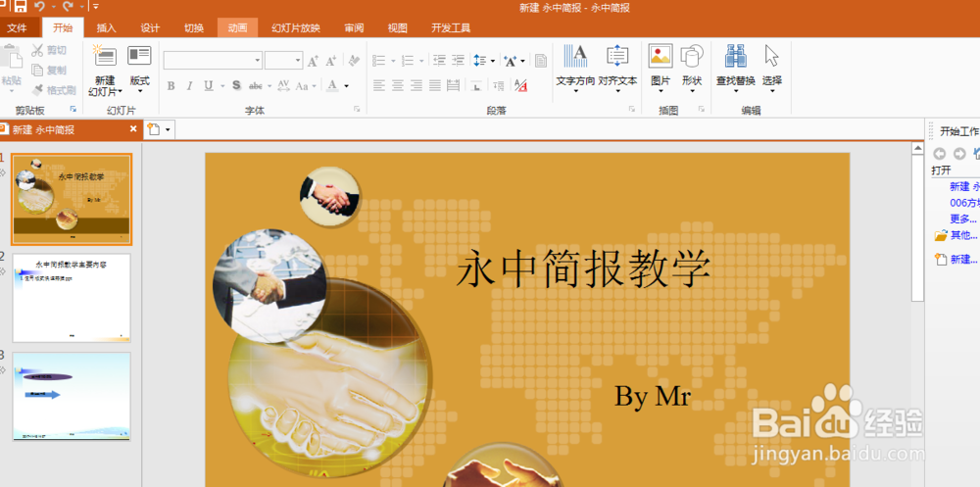
Task: Click the increase indent icon
Action: coord(459,61)
